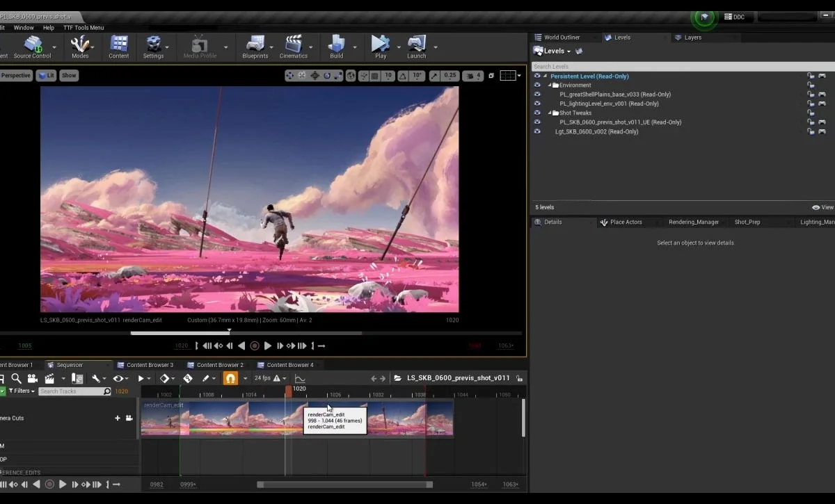
Task: Click the Sequencer search (magnifier) icon
Action: click(16, 378)
